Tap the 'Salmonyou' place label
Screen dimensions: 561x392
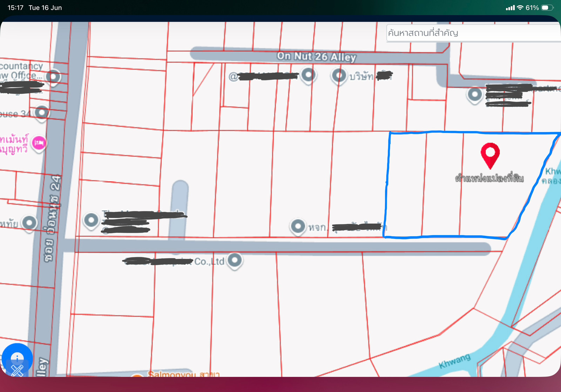(172, 374)
